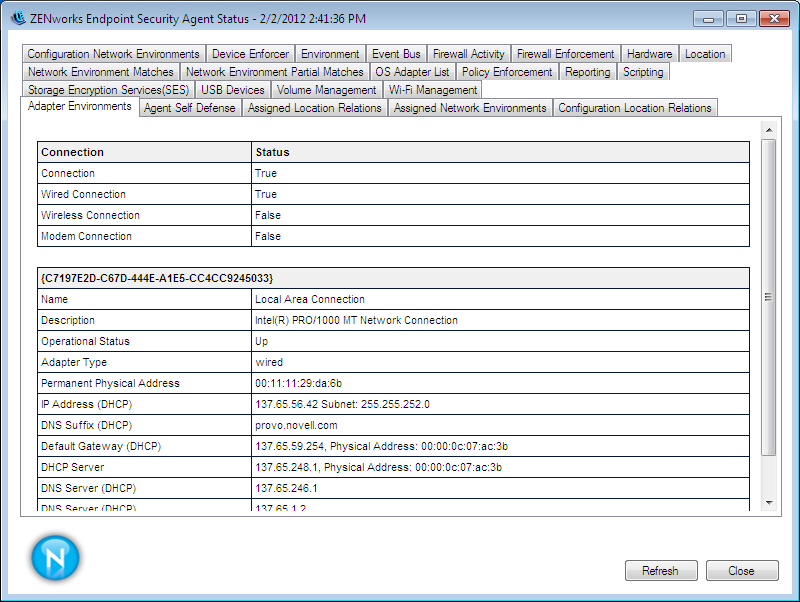Viewport: 800px width, 602px height.
Task: Maximize the ZENworks status window
Action: [x=741, y=19]
